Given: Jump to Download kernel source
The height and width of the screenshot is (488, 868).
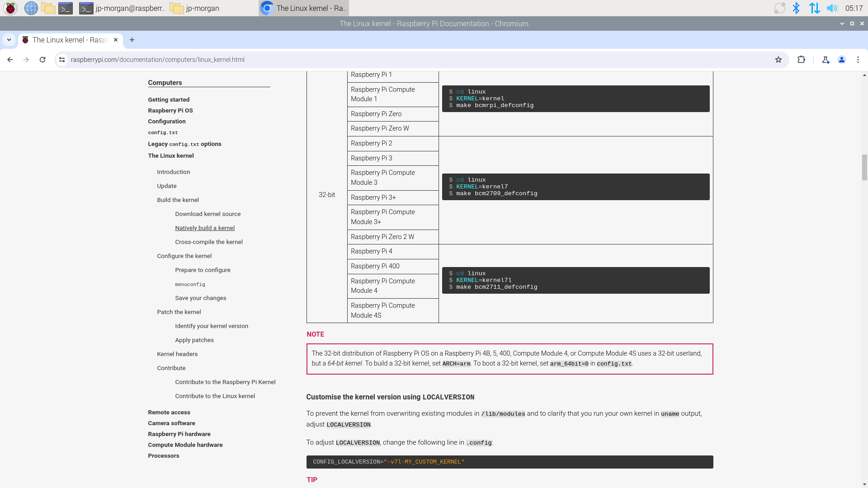Looking at the screenshot, I should click(x=208, y=214).
